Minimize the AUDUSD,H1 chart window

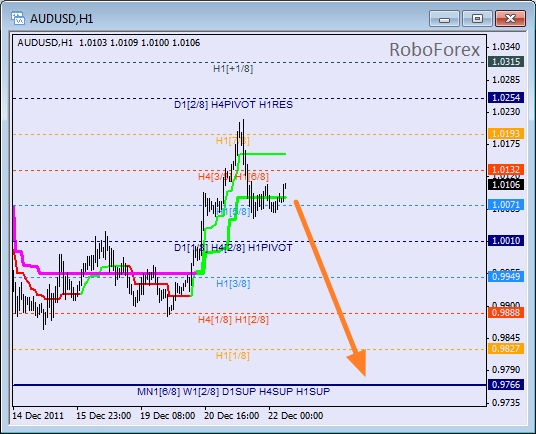[x=444, y=18]
